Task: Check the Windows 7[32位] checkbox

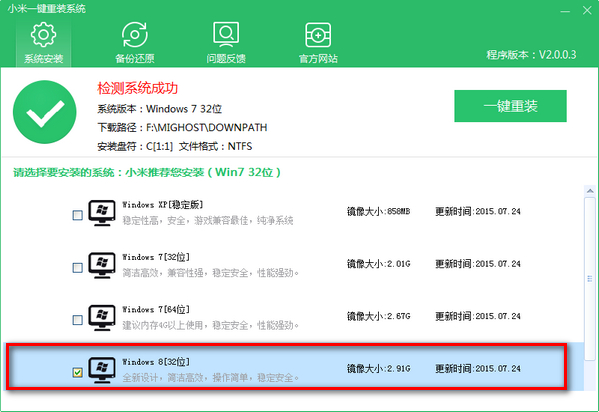Action: 78,268
